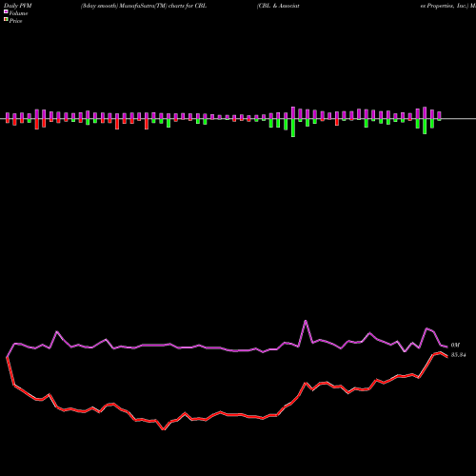Click the highest peak on the magenta volume line
The image size is (476, 476).
coord(306,321)
